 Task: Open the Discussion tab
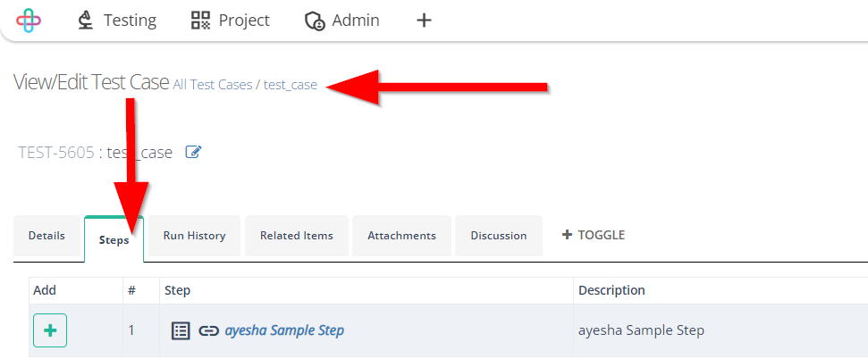click(499, 236)
